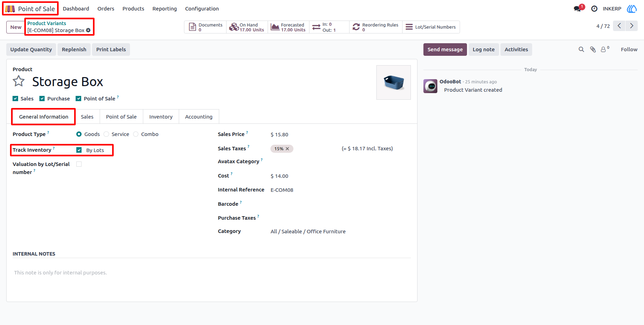Image resolution: width=644 pixels, height=325 pixels.
Task: Open the Reporting menu
Action: (164, 9)
